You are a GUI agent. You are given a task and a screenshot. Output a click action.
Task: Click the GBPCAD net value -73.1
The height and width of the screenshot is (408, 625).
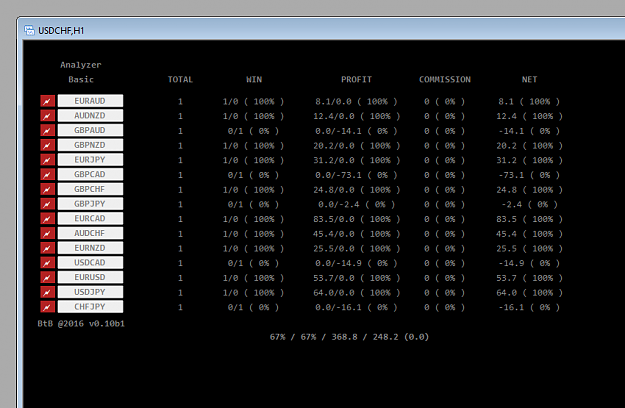511,175
